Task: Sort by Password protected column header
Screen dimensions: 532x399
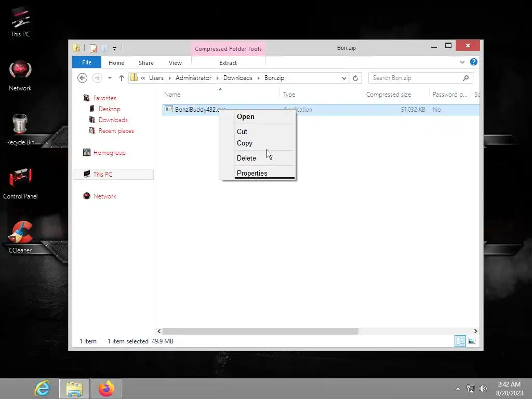Action: [x=450, y=95]
